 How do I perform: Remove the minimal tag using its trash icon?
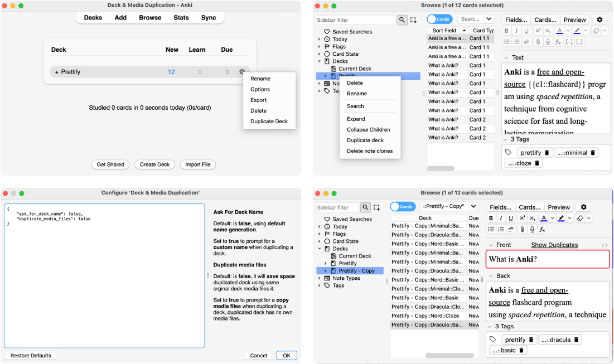pos(593,152)
